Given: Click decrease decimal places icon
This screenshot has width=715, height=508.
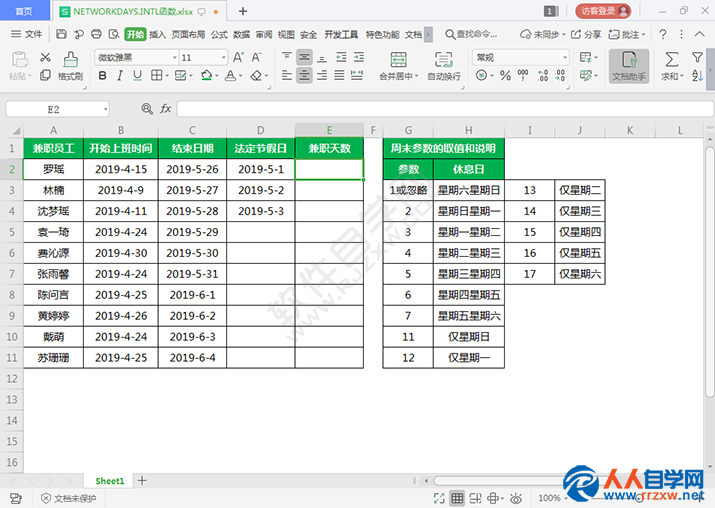Looking at the screenshot, I should [560, 75].
